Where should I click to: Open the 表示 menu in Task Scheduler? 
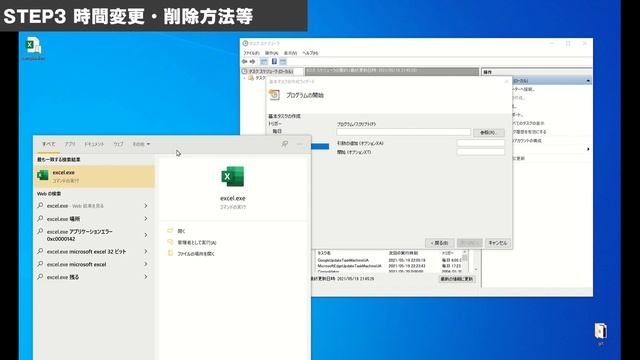click(x=290, y=53)
